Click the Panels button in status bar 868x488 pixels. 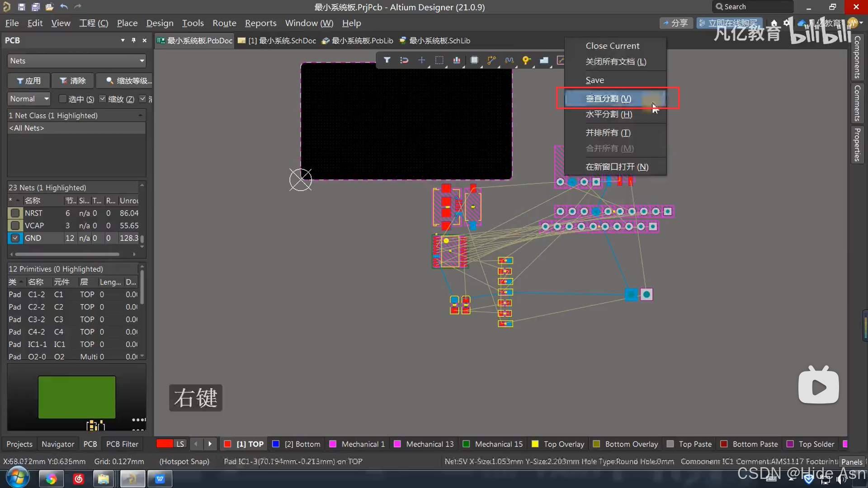click(x=852, y=462)
